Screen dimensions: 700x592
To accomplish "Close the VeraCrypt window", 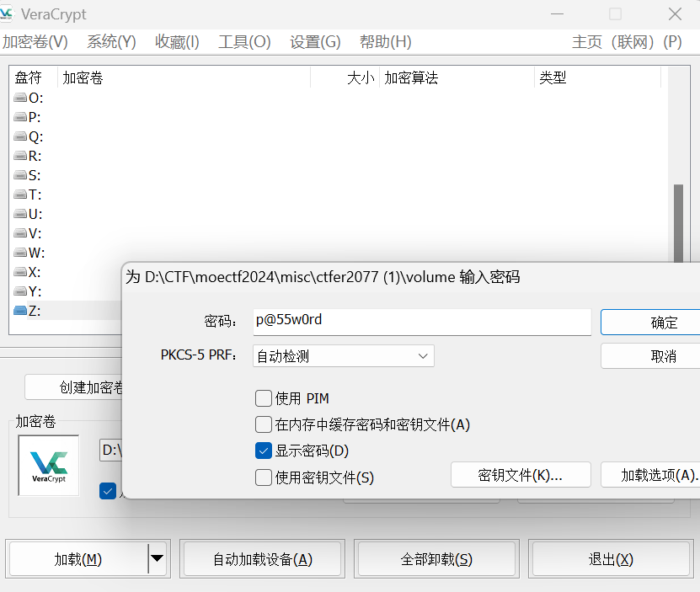I will click(675, 14).
